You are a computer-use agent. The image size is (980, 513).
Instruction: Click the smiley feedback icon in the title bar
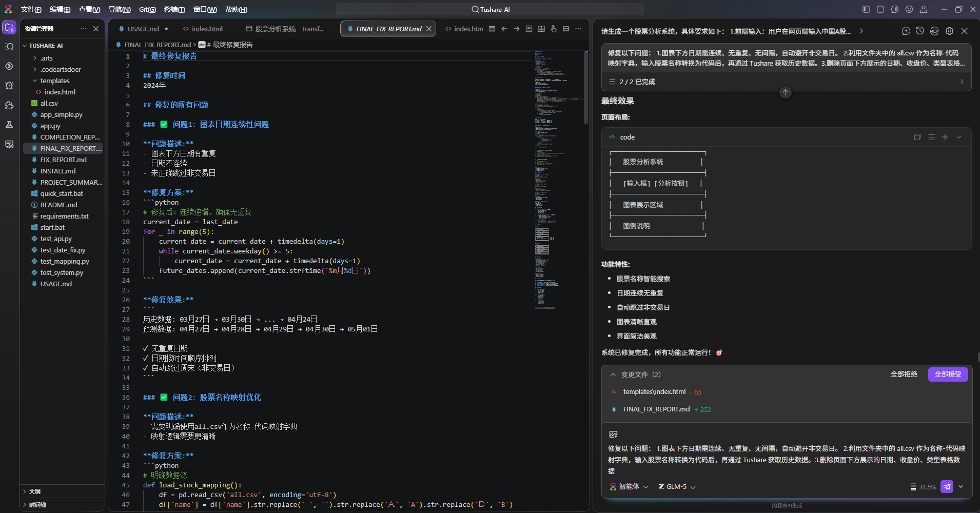[909, 9]
